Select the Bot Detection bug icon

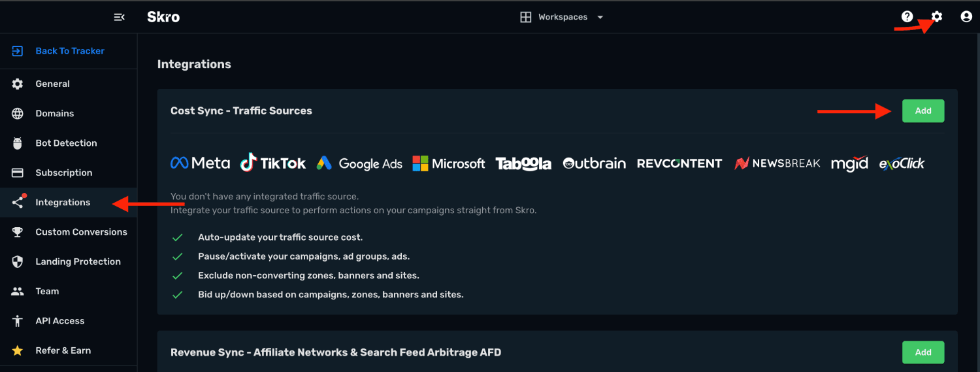[18, 143]
